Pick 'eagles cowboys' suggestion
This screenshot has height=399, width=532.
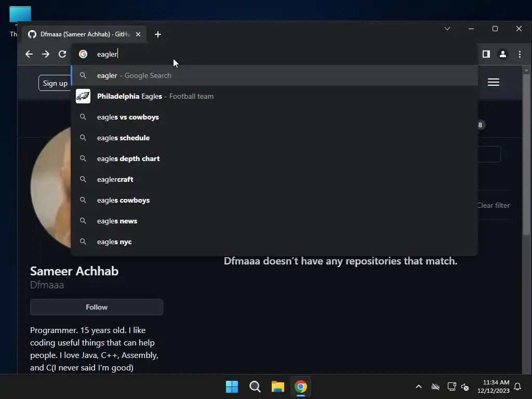pos(274,200)
